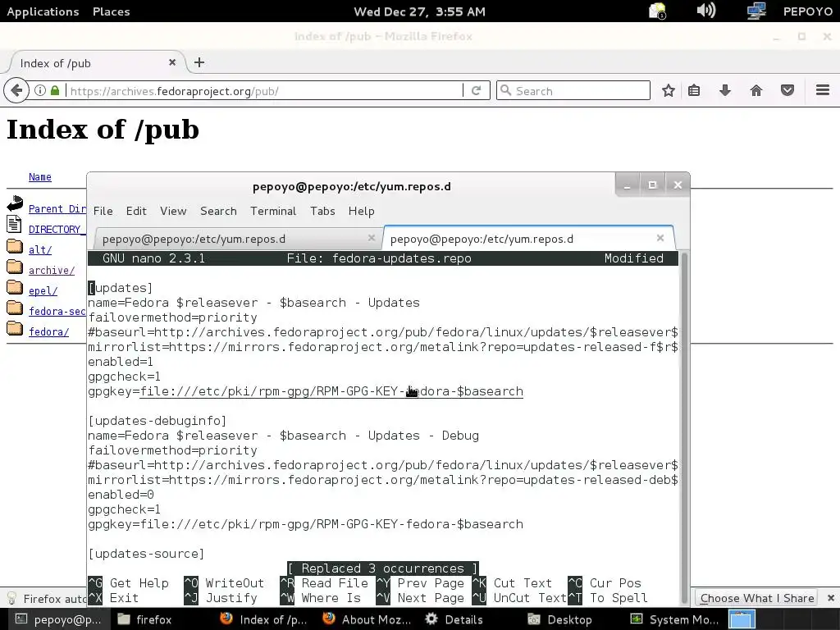Open the terminal File menu
This screenshot has width=840, height=630.
103,211
